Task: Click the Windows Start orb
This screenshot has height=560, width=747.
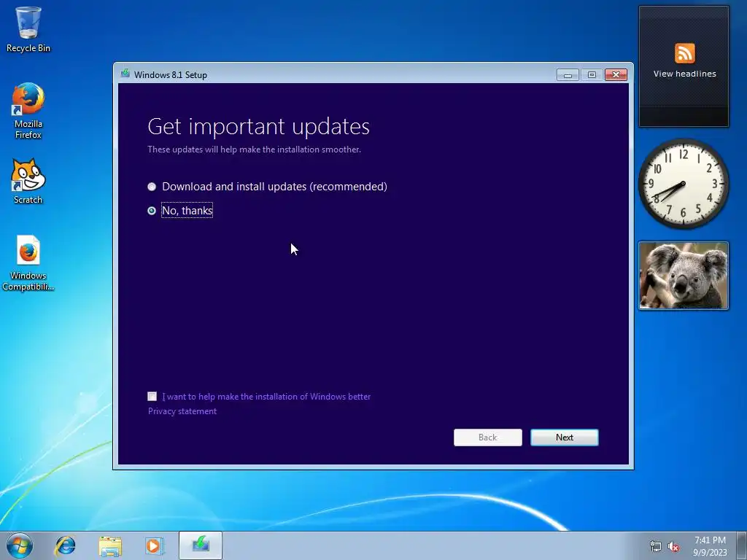Action: (20, 545)
